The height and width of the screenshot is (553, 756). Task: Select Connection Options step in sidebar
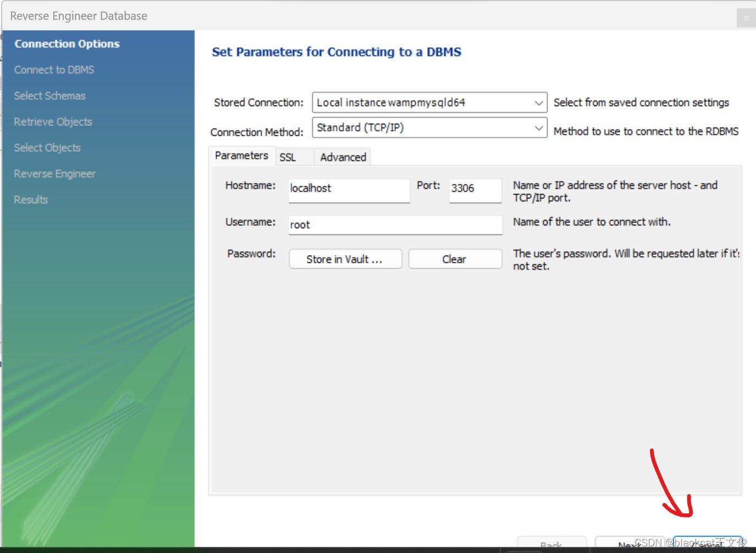tap(67, 44)
